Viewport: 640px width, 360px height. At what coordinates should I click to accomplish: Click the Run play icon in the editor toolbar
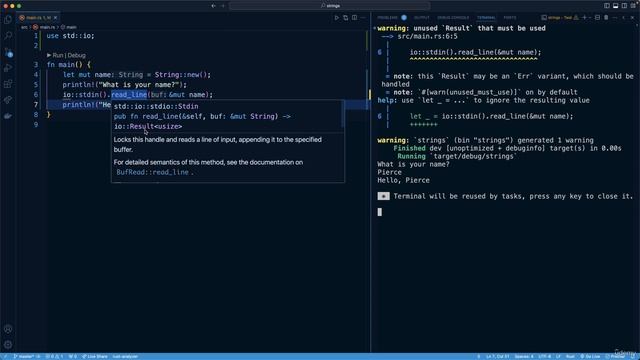pos(337,18)
